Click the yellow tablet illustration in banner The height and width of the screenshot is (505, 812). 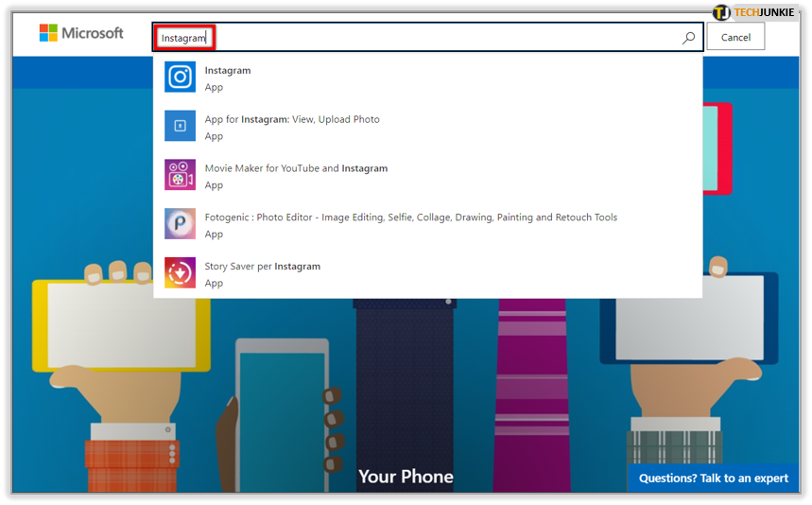pyautogui.click(x=95, y=324)
